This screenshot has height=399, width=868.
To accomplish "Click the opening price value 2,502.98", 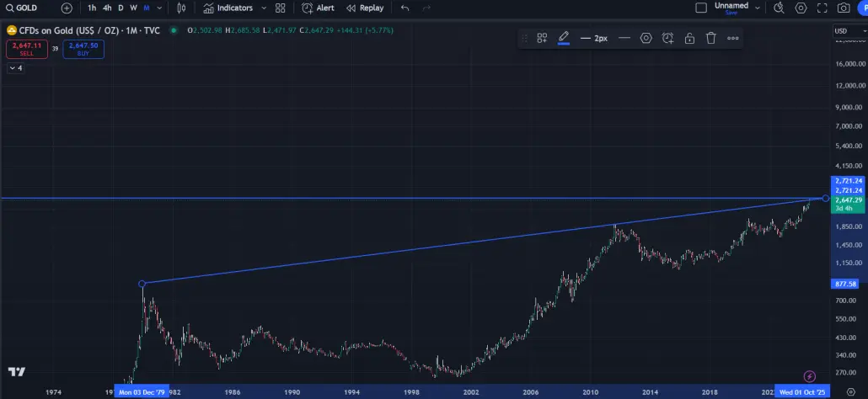I will [x=207, y=30].
